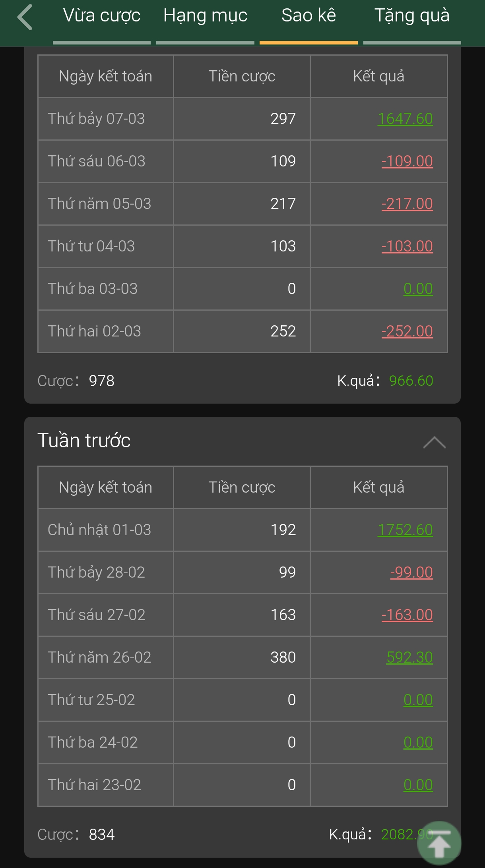
Task: Open the 0.00 result for 03-03
Action: tap(418, 289)
